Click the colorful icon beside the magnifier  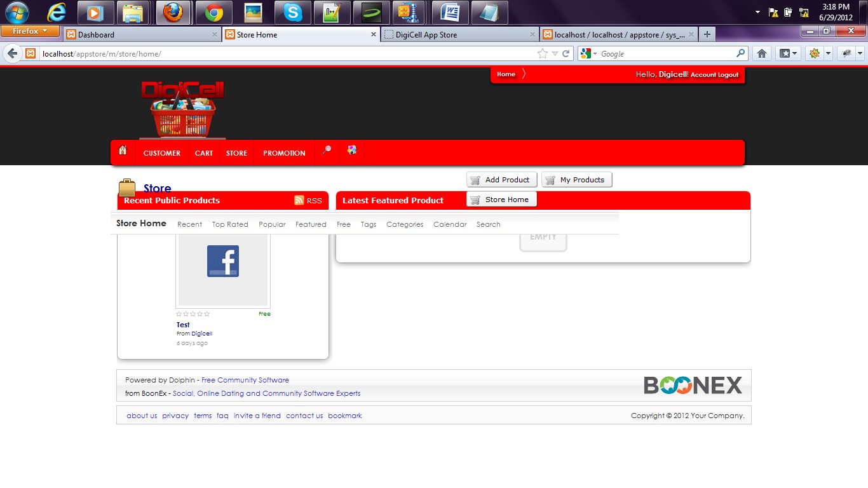coord(351,151)
